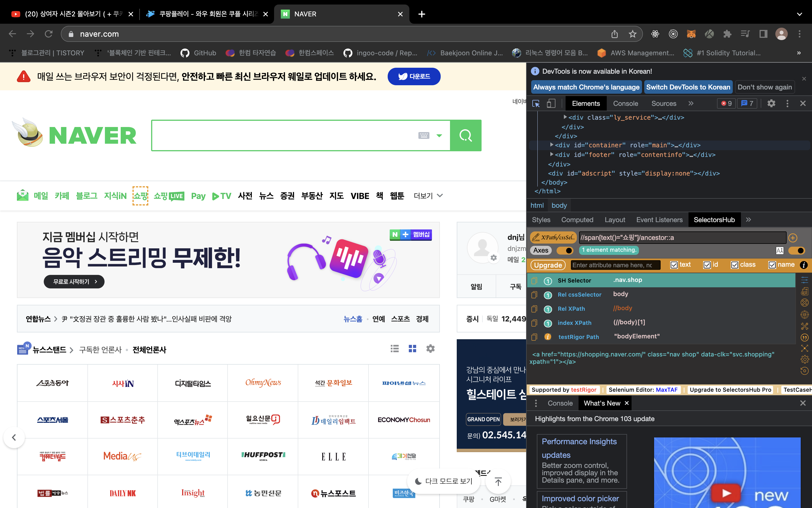The width and height of the screenshot is (812, 508).
Task: Open the 쇼핑 link in the Naver menu
Action: click(140, 196)
